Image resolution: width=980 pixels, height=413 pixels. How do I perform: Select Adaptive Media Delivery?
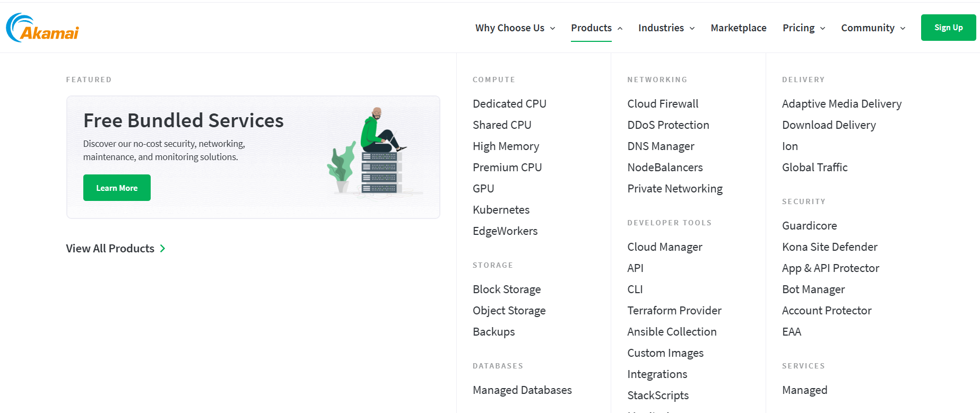pyautogui.click(x=842, y=104)
